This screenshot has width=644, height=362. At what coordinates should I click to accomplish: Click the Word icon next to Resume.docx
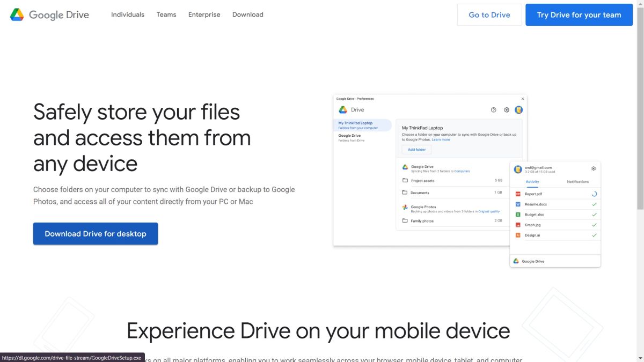518,204
